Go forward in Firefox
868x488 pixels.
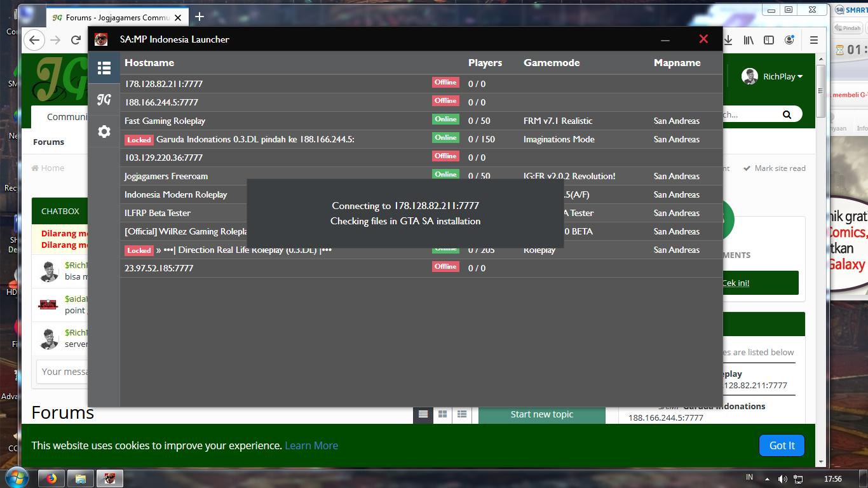[55, 40]
